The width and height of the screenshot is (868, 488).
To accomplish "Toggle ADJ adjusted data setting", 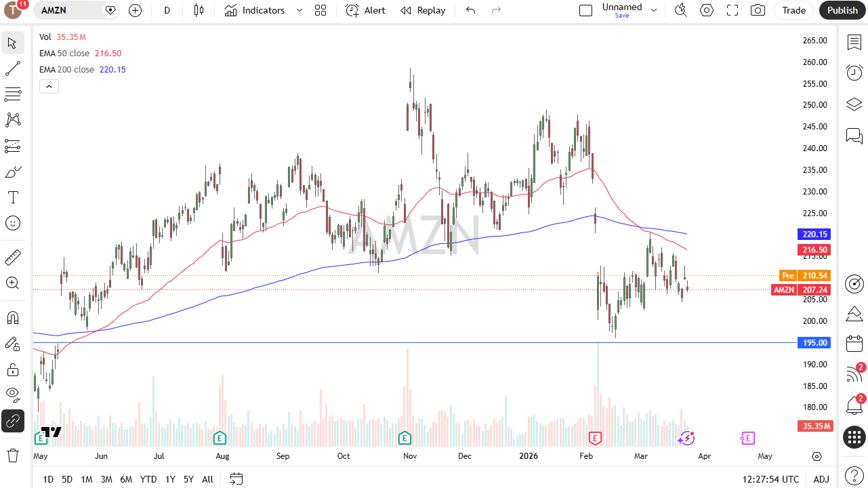I will (x=821, y=479).
